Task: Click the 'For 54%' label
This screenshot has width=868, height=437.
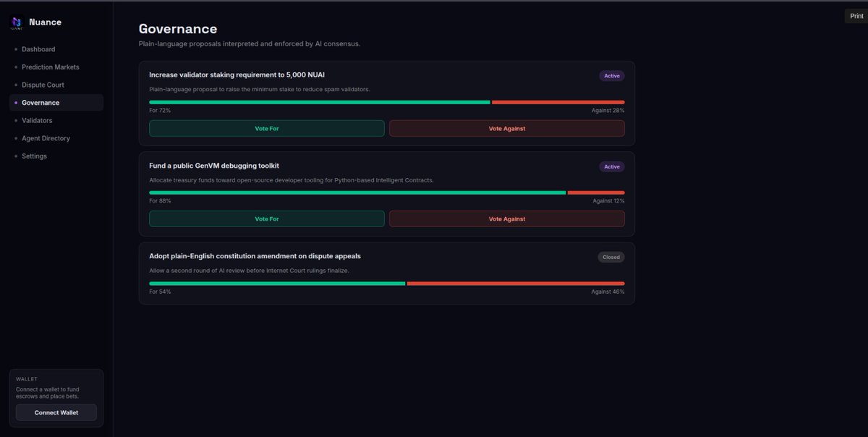Action: (160, 292)
